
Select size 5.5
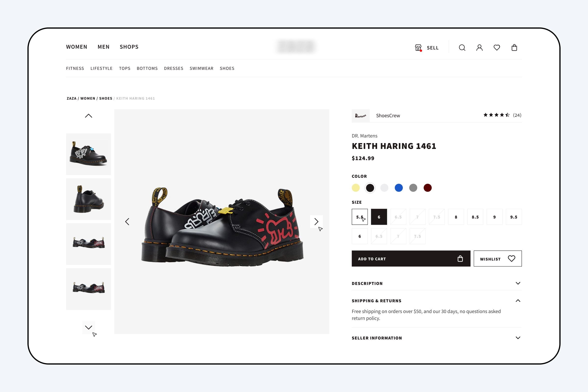pyautogui.click(x=360, y=217)
